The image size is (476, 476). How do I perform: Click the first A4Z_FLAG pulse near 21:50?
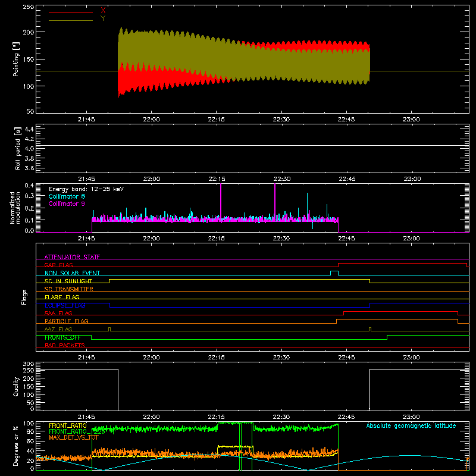click(109, 330)
